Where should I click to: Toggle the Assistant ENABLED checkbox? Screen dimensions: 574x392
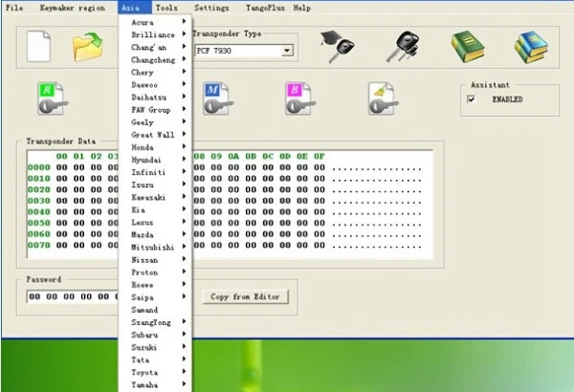coord(471,98)
